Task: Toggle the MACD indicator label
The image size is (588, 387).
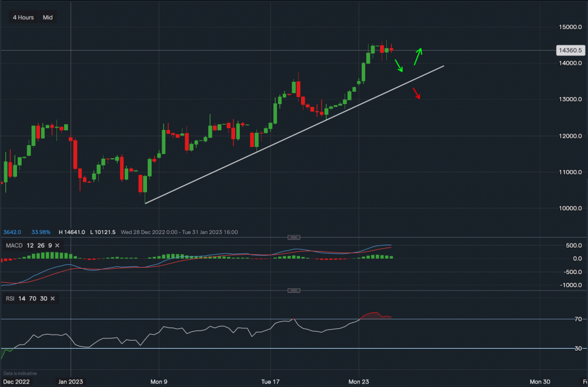Action: click(x=14, y=245)
